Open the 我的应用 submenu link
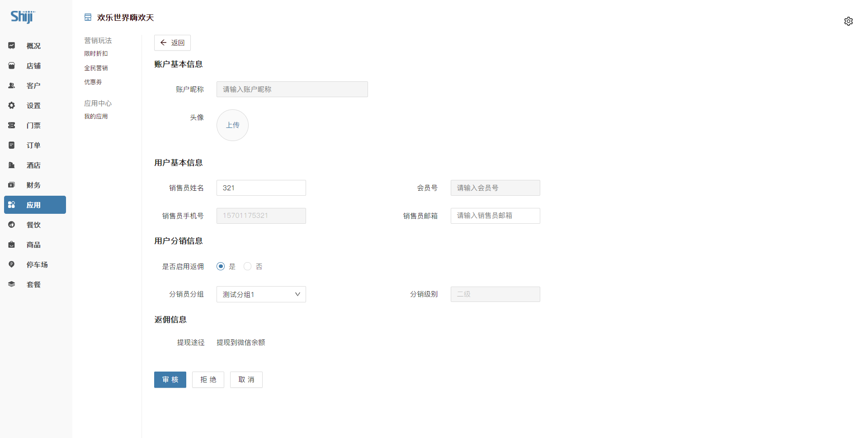The height and width of the screenshot is (438, 868). pos(96,116)
